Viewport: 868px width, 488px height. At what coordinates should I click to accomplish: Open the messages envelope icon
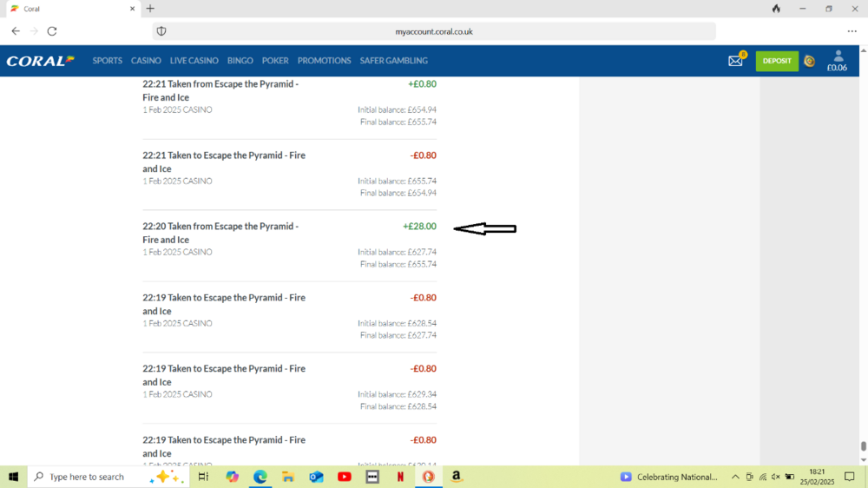coord(735,61)
